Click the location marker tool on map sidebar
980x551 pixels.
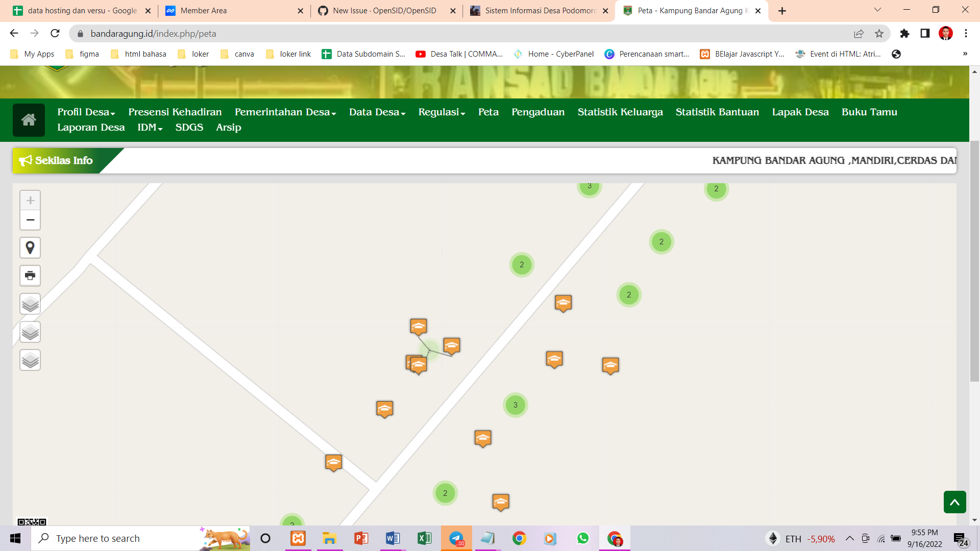click(30, 247)
